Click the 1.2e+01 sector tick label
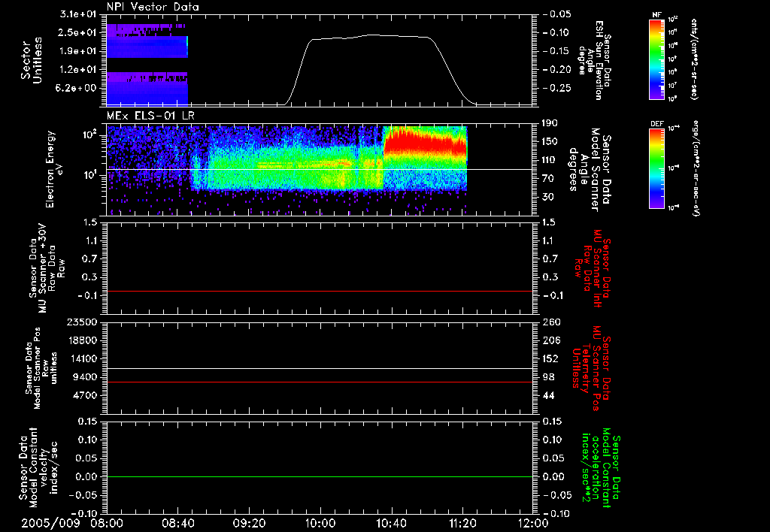The image size is (770, 532). (x=77, y=70)
